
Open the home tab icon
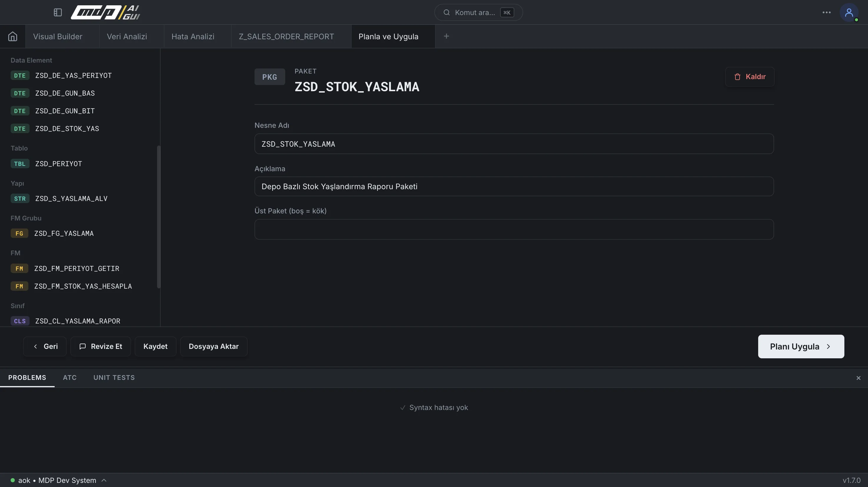point(12,36)
